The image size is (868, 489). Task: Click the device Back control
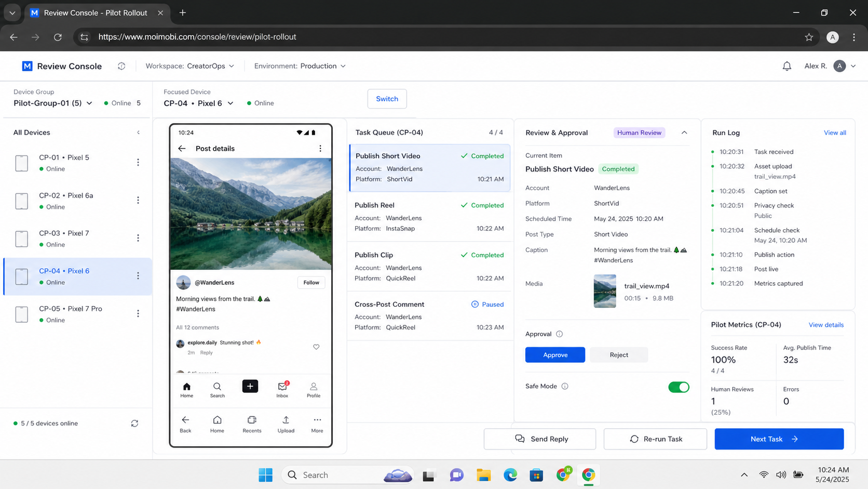coord(185,424)
